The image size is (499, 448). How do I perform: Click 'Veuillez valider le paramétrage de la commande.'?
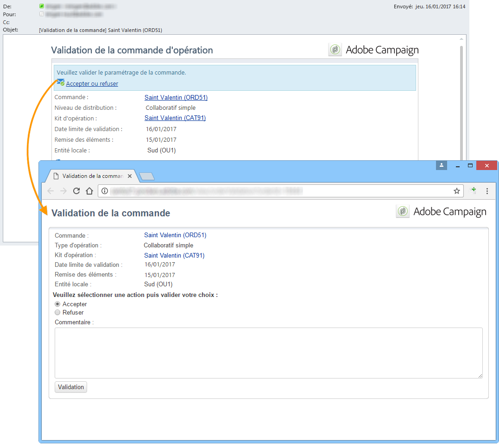(x=121, y=73)
